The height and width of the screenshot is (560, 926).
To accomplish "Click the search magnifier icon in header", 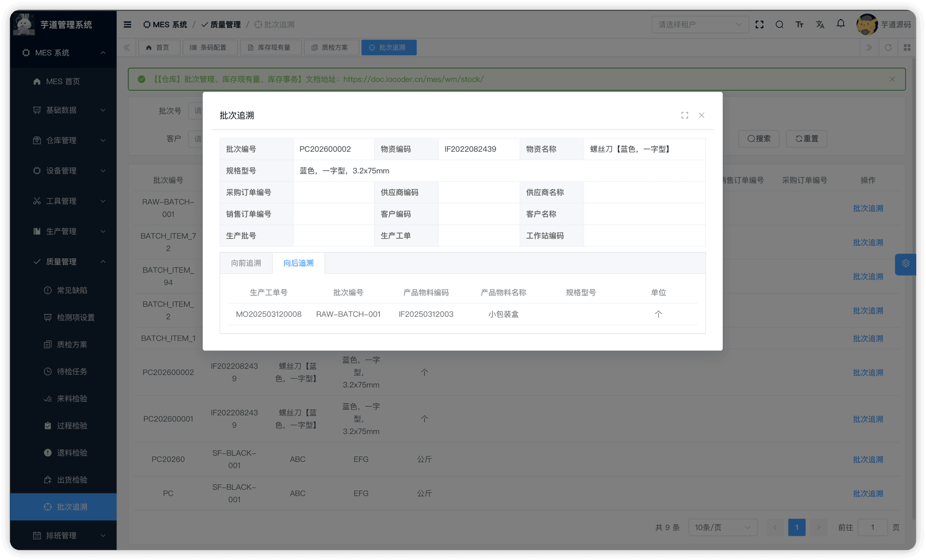I will (780, 24).
